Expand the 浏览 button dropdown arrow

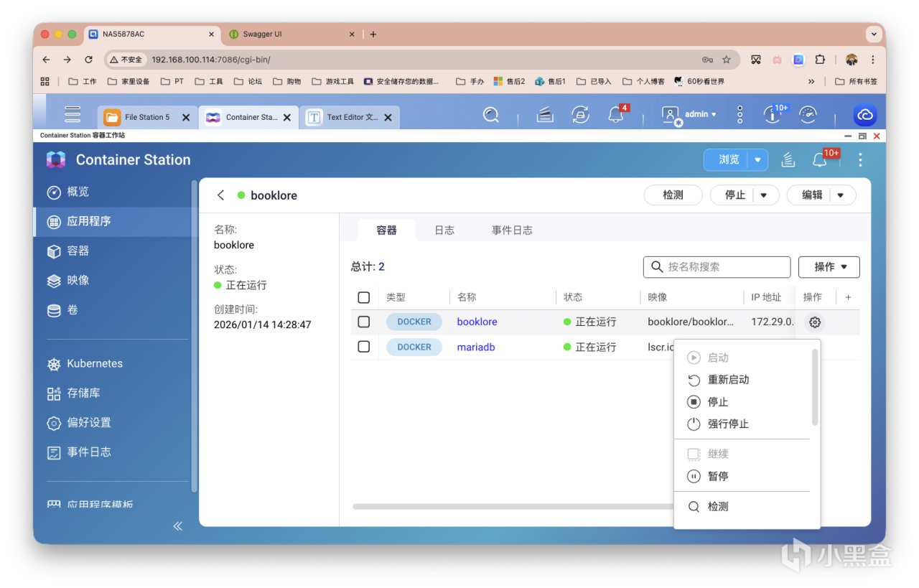[757, 159]
